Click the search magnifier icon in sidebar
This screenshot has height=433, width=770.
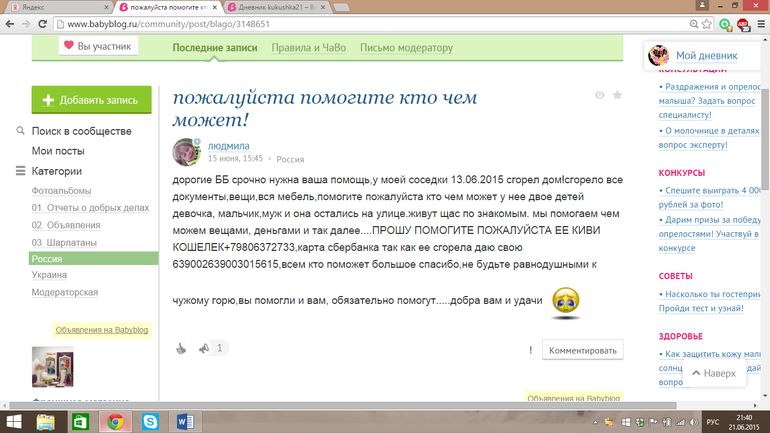20,131
